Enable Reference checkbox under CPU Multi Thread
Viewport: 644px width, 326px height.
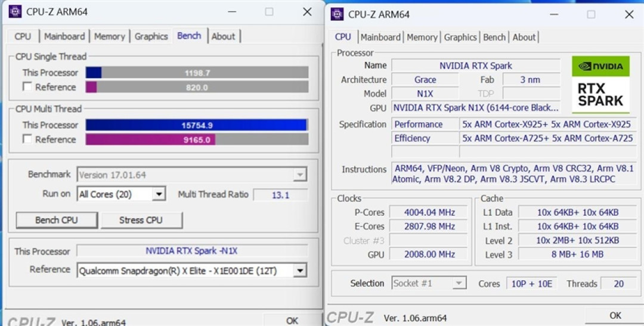click(x=27, y=139)
